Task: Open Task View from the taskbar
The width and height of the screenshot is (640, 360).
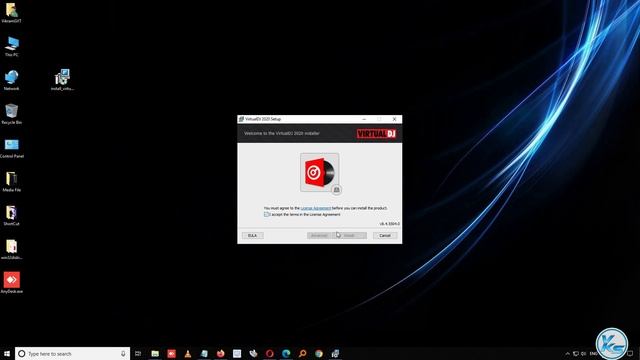Action: (x=138, y=353)
